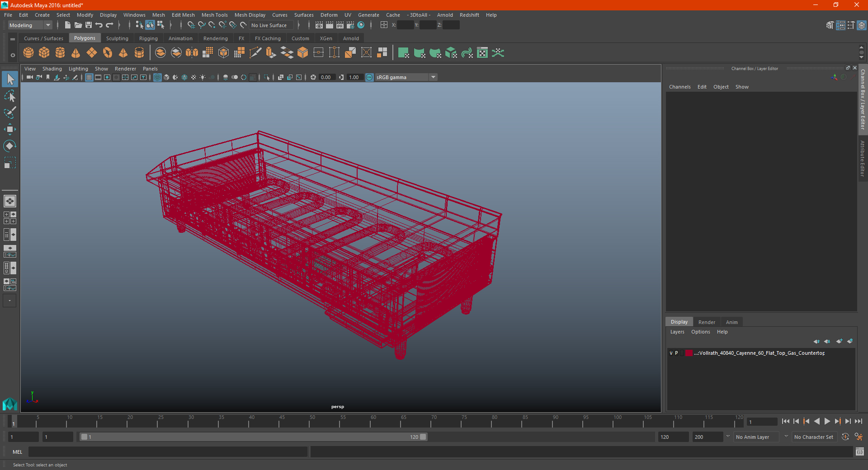Open the Mesh Tools menu
This screenshot has width=868, height=470.
click(x=214, y=15)
